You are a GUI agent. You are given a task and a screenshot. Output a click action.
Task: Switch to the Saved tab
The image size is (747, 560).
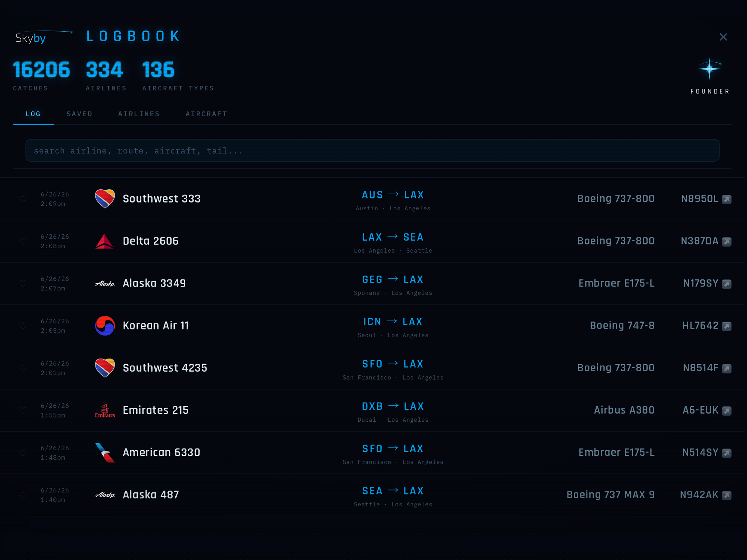click(x=79, y=114)
